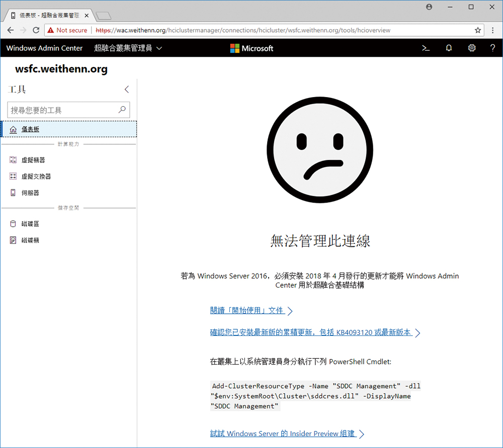Screen dimensions: 503x448
Task: Click the Microsoft logo
Action: point(252,48)
